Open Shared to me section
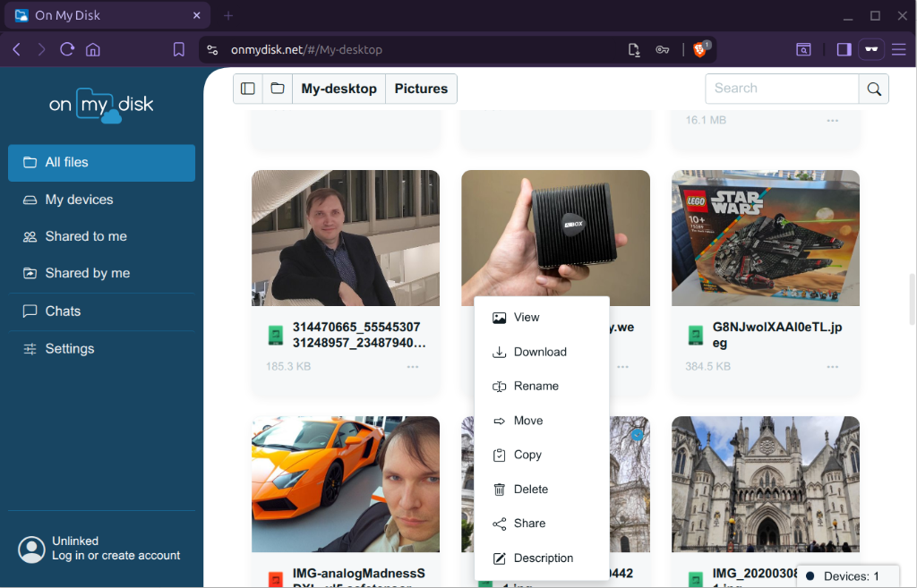Image resolution: width=917 pixels, height=588 pixels. (x=102, y=236)
